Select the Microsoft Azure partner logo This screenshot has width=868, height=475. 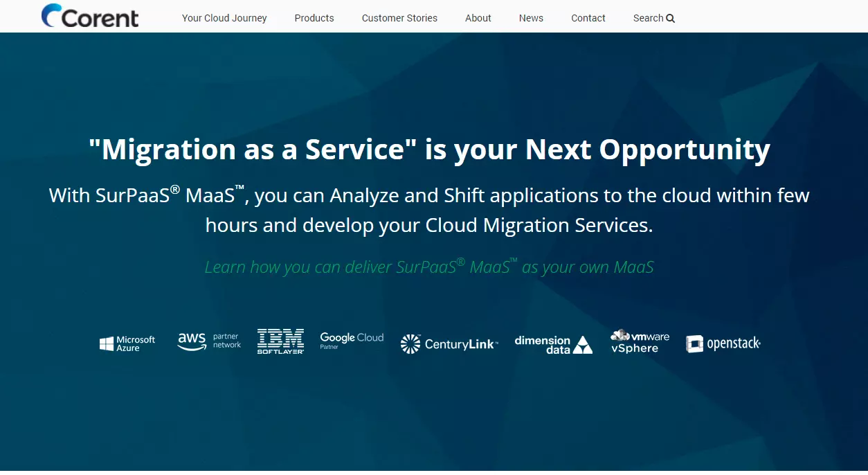click(127, 341)
